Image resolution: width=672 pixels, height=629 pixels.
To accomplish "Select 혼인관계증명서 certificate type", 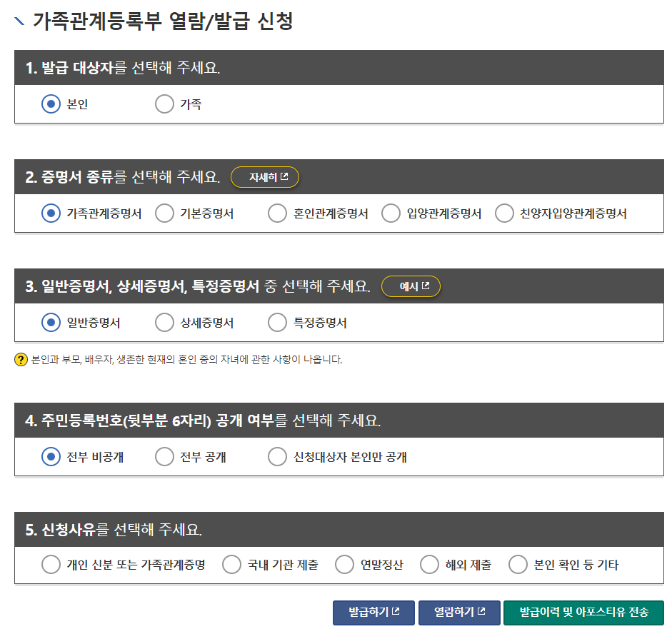I will coord(277,213).
